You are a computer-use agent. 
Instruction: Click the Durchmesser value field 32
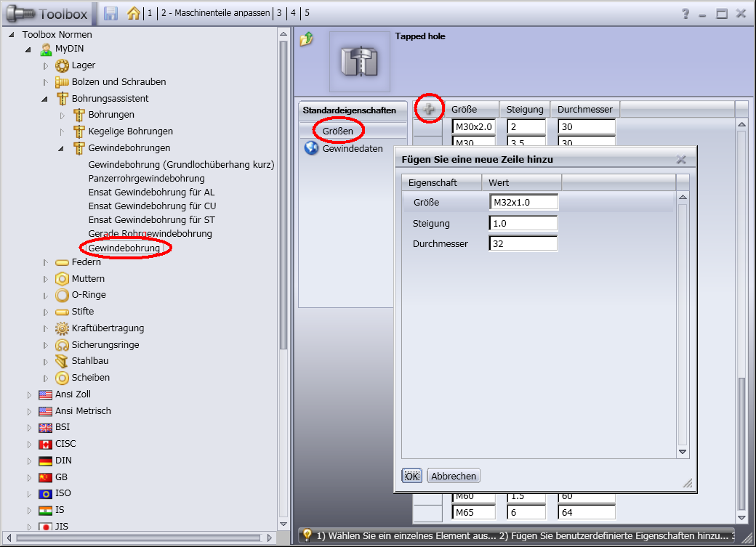[523, 243]
